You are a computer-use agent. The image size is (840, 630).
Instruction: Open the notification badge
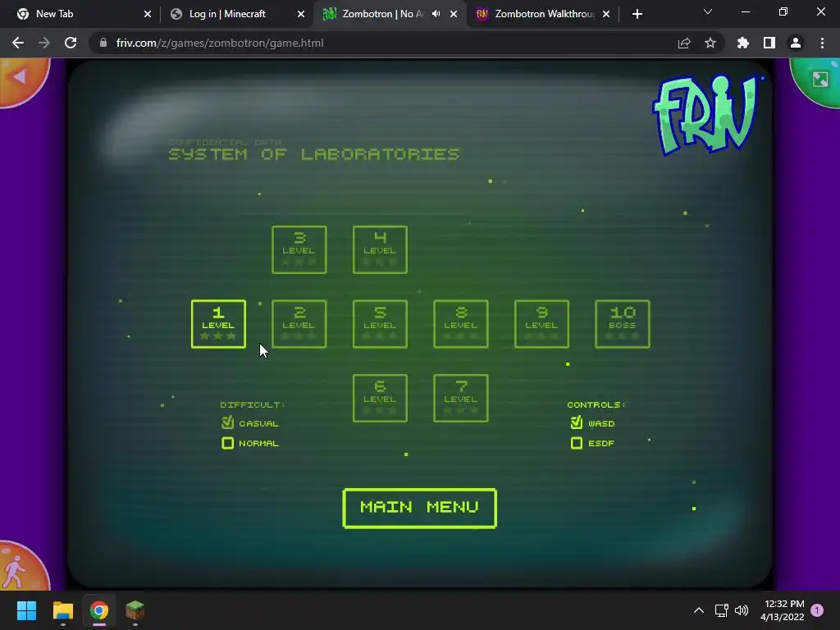(817, 610)
